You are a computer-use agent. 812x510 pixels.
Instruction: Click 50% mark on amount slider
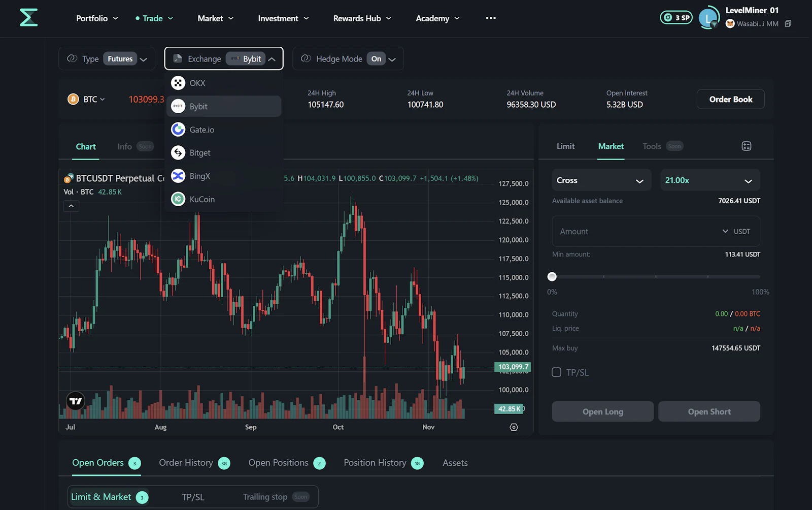click(x=656, y=276)
